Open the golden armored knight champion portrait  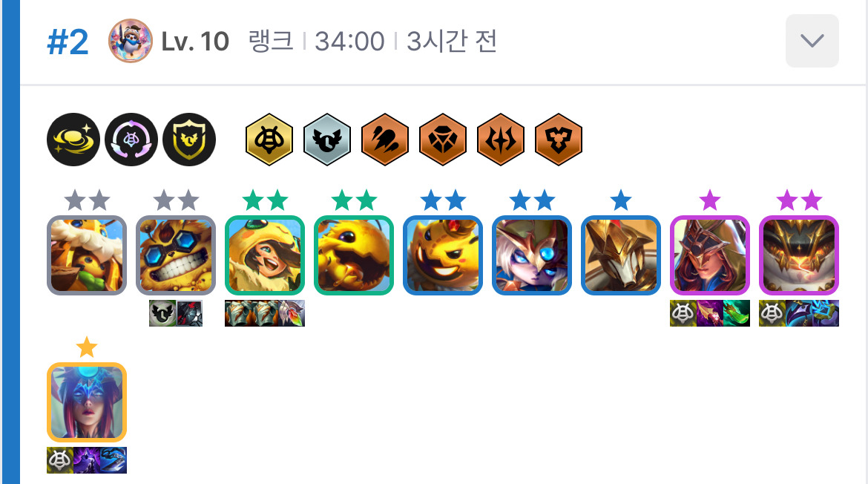pos(620,255)
